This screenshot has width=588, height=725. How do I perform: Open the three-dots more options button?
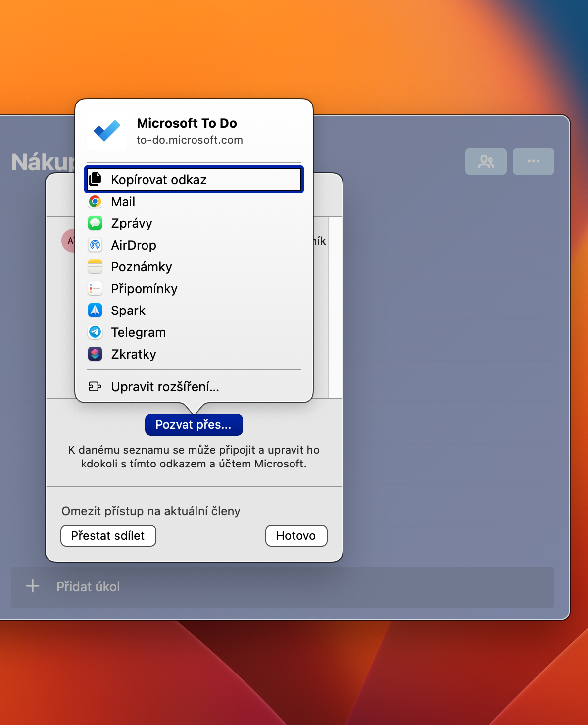(x=534, y=161)
